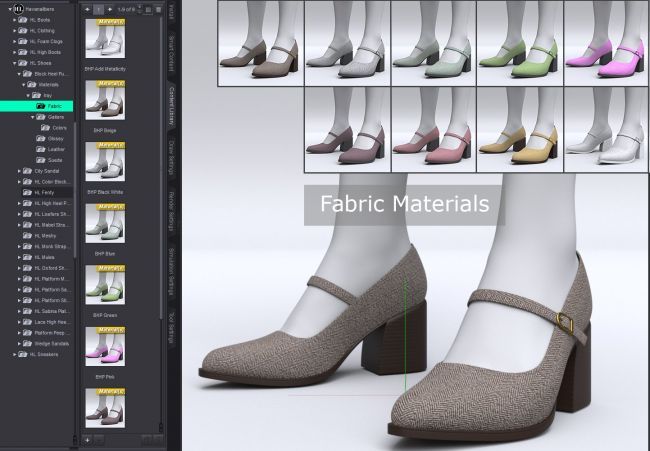
Task: Open the Tool Settings tab
Action: [x=172, y=325]
